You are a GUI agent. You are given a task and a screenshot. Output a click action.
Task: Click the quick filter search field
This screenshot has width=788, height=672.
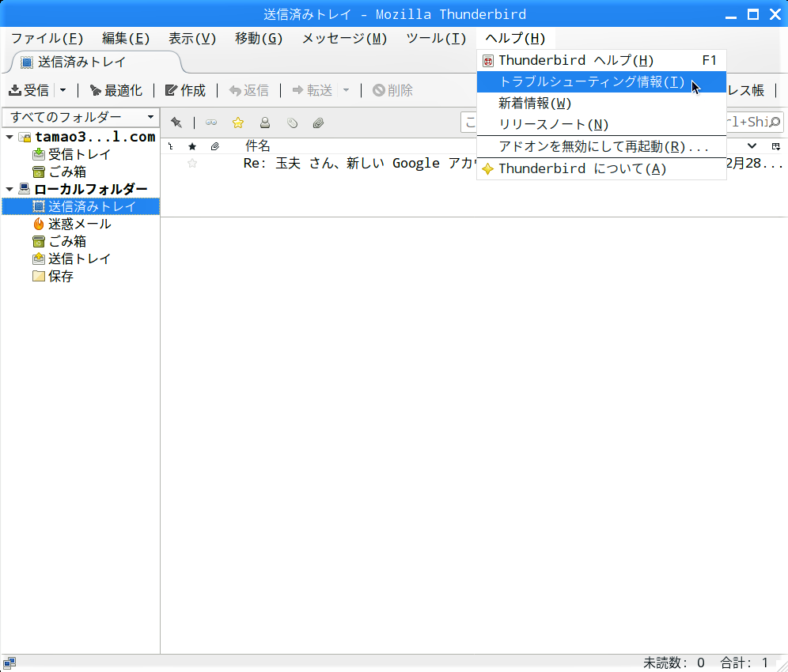[622, 122]
